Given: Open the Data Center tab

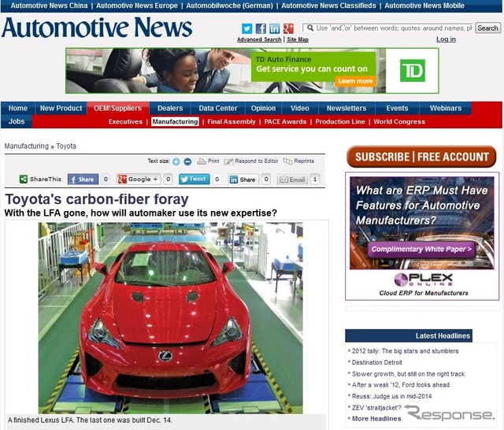Looking at the screenshot, I should point(218,109).
